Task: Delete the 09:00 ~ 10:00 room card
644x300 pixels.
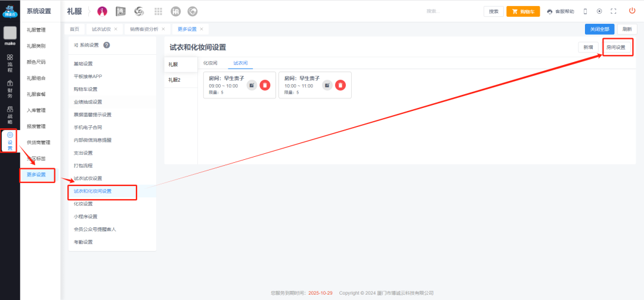Action: [265, 85]
